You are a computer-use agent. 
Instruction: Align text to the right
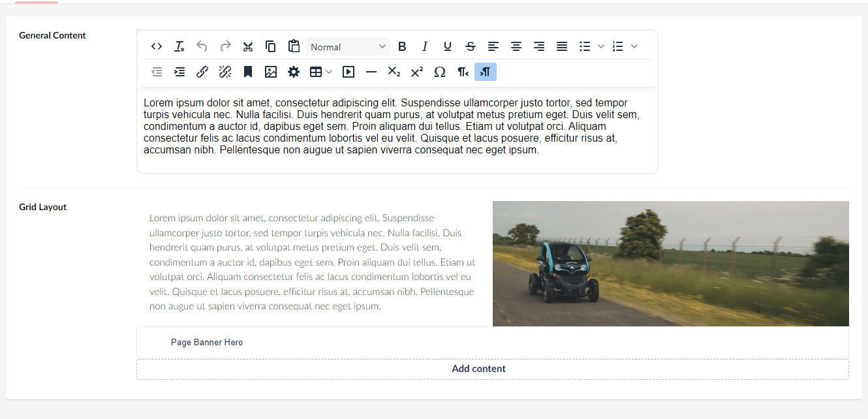pos(539,46)
